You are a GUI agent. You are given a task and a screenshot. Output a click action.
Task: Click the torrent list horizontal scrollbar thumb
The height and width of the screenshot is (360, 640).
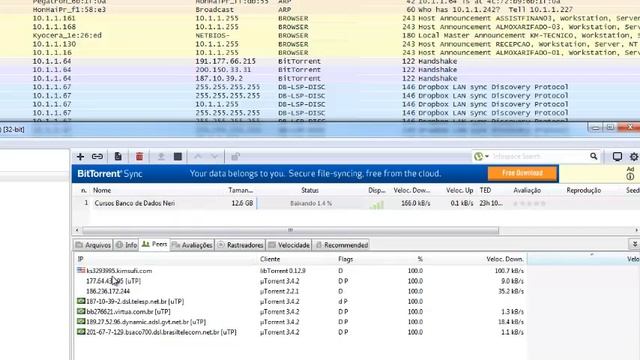pos(290,230)
